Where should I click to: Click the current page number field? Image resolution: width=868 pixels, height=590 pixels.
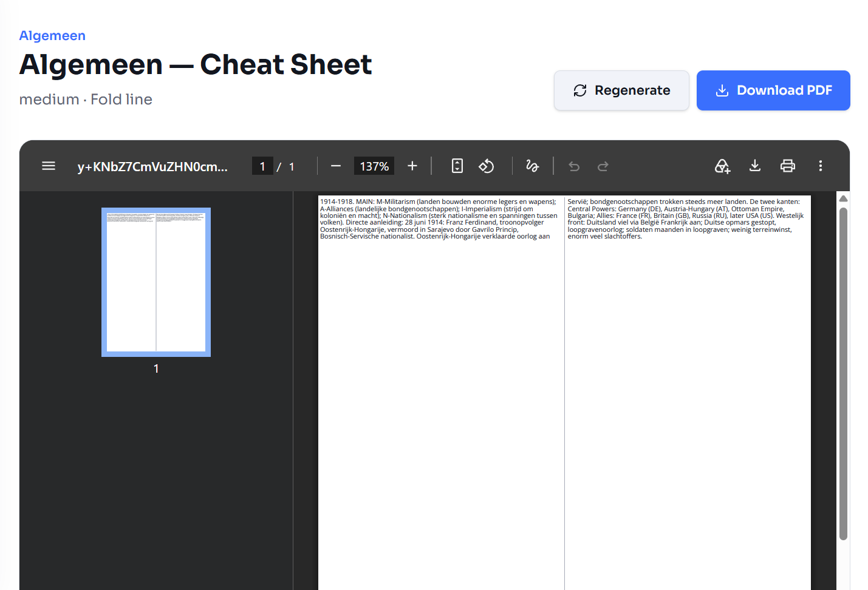262,166
